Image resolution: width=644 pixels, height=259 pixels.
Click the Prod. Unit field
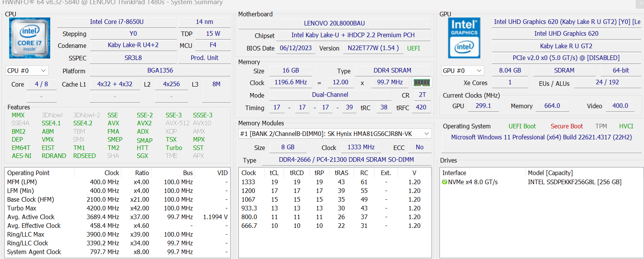click(205, 58)
